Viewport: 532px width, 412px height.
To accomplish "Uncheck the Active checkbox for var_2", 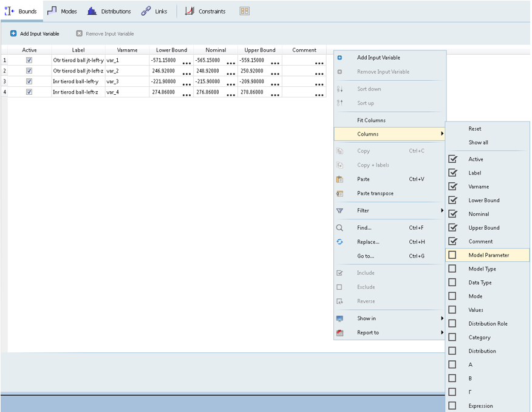I will [29, 70].
